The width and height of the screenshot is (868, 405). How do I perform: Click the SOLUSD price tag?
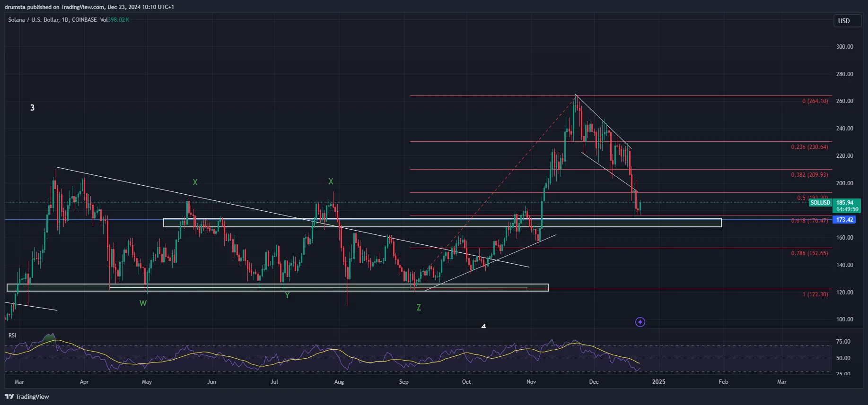(x=820, y=203)
